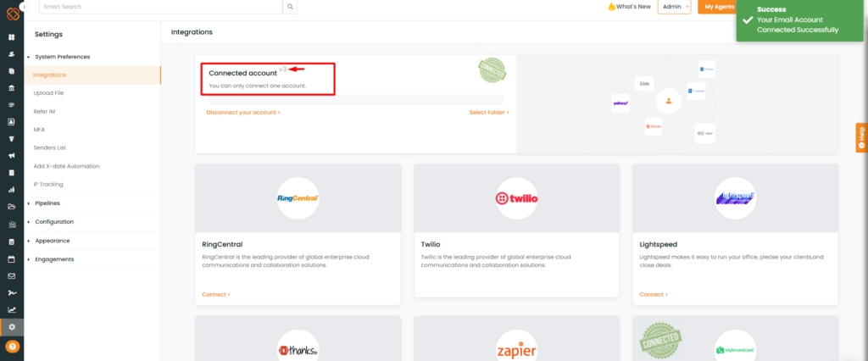Click the signature icon in sidebar

point(12,292)
